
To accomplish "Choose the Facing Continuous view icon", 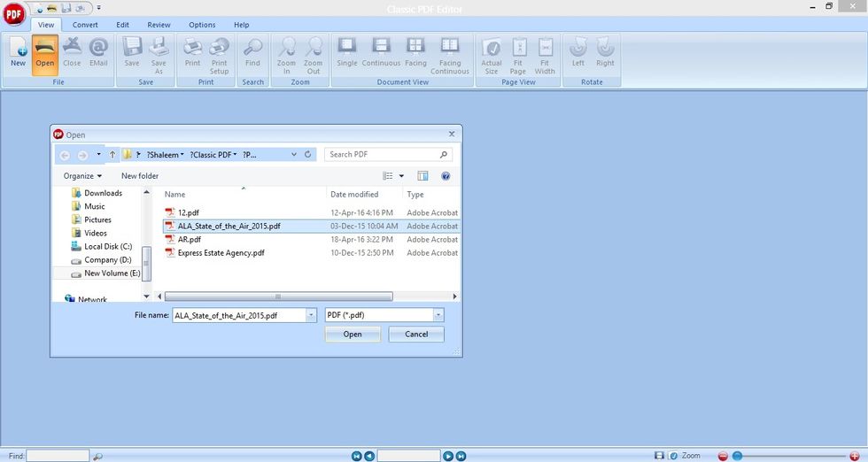I will (x=450, y=55).
